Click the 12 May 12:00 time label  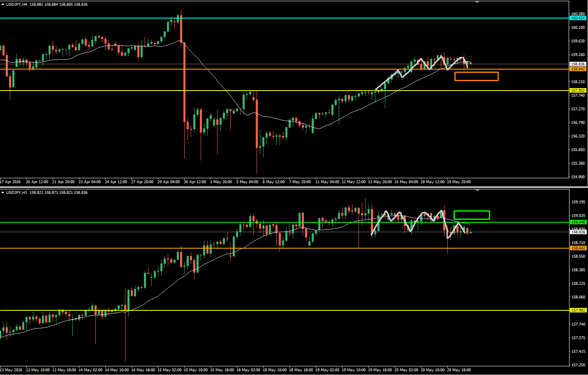point(354,182)
